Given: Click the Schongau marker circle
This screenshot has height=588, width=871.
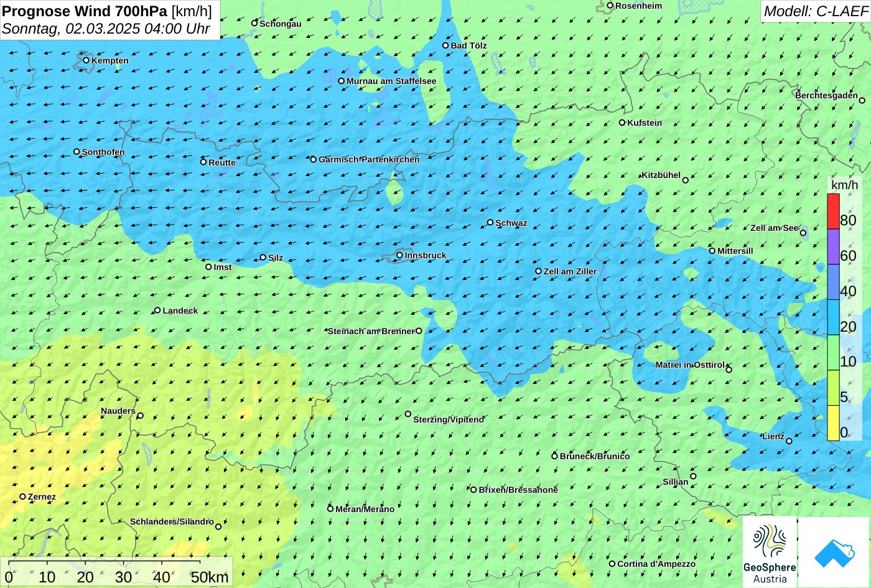Looking at the screenshot, I should coord(254,23).
